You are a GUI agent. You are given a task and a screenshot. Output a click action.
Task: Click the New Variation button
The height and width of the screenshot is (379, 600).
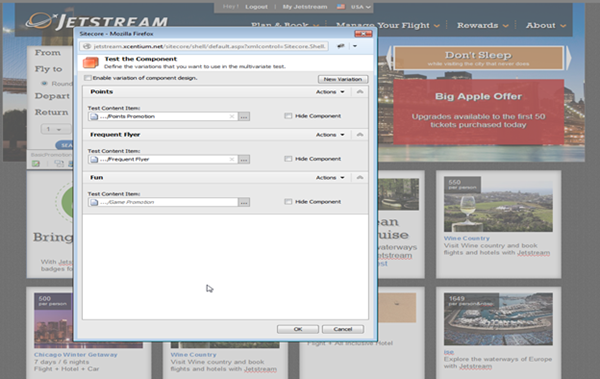pyautogui.click(x=343, y=79)
